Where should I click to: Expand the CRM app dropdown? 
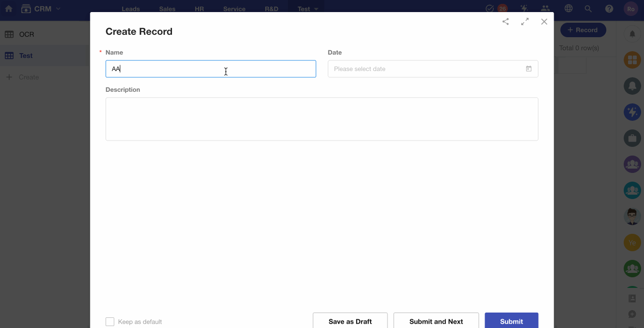click(58, 9)
